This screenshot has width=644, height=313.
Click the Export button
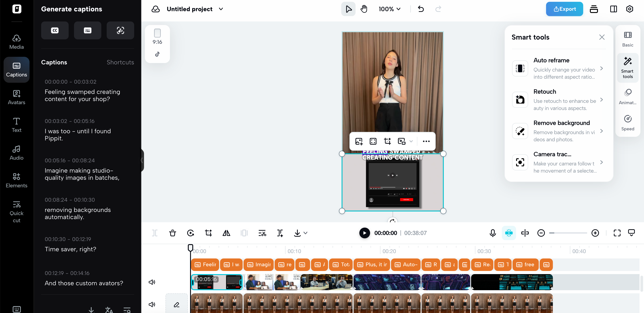[x=564, y=9]
